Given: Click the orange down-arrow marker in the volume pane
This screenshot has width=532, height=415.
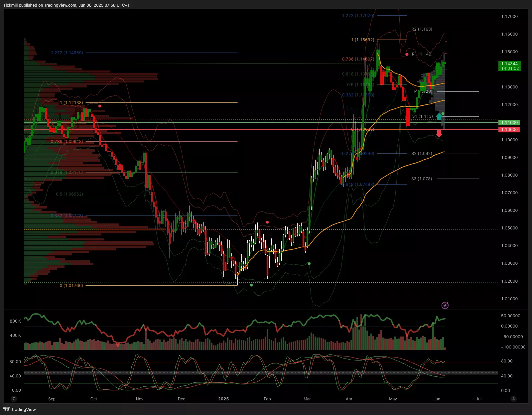Looking at the screenshot, I should coord(117,345).
